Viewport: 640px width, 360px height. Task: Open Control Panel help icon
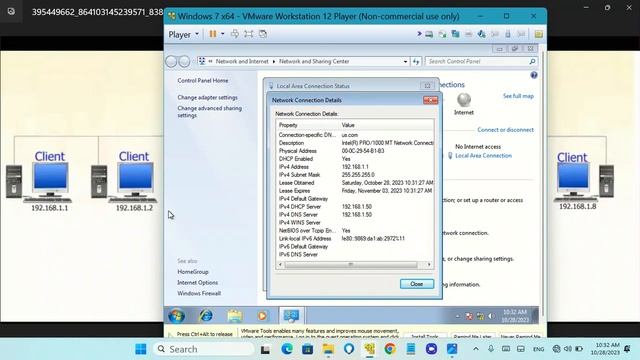pyautogui.click(x=533, y=75)
